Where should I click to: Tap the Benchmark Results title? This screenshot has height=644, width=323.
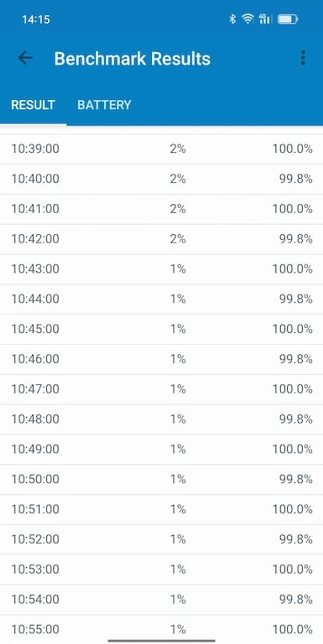coord(132,59)
